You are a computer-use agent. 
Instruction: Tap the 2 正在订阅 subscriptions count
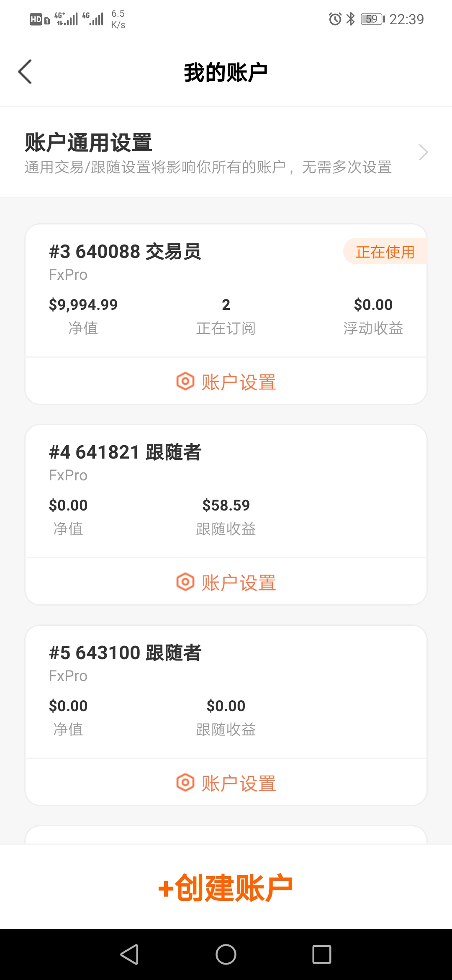(x=226, y=316)
